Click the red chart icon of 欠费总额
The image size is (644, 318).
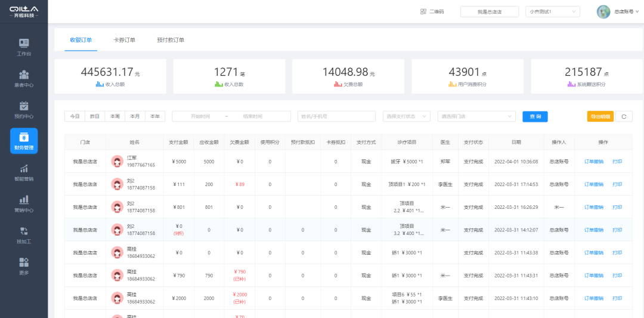[x=338, y=84]
